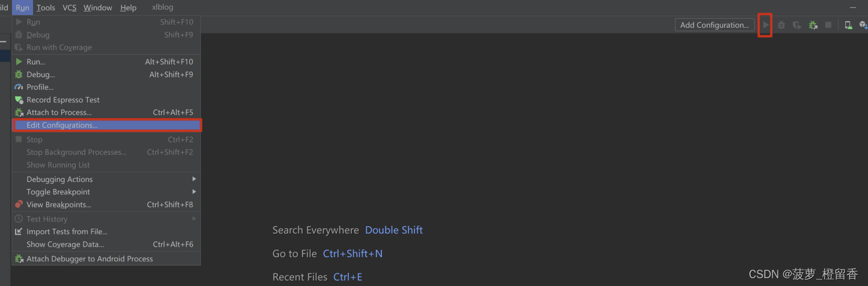Choose View Breakpoints... menu item

(x=106, y=205)
